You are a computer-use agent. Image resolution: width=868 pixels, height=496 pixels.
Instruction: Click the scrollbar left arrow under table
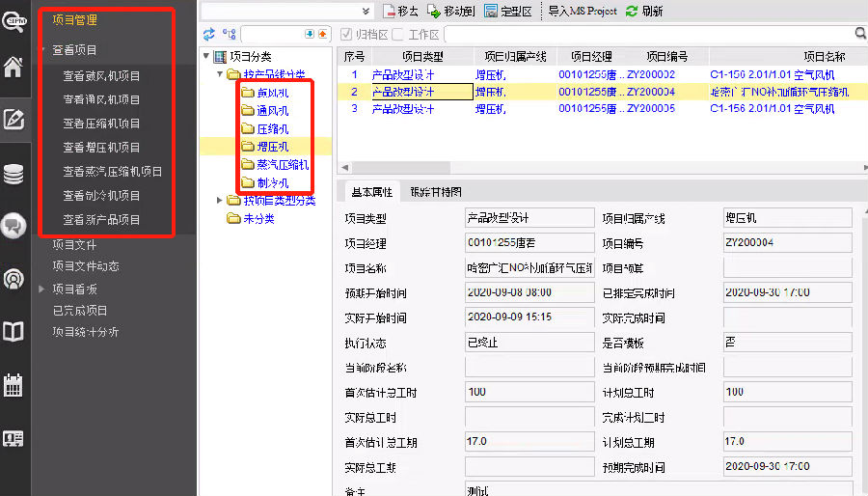click(x=345, y=167)
